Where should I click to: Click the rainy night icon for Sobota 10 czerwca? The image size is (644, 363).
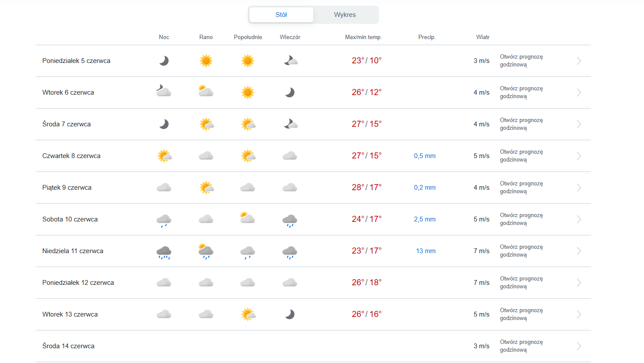point(164,220)
